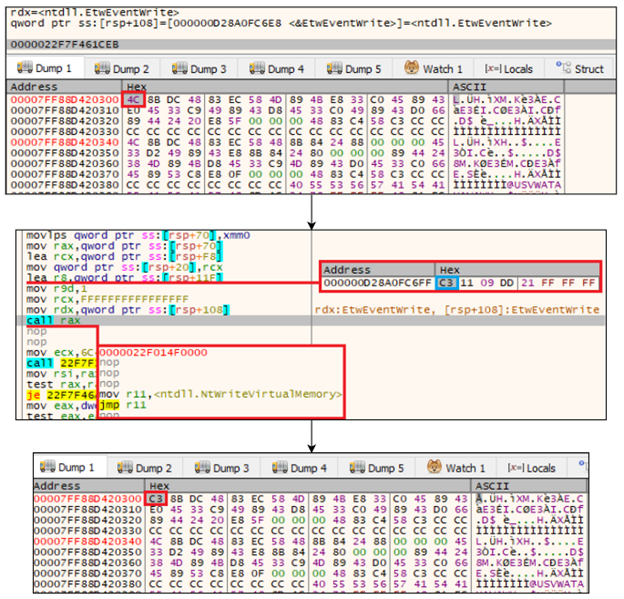Select Dump 5 tab in top panel
Image resolution: width=624 pixels, height=599 pixels.
coord(363,69)
